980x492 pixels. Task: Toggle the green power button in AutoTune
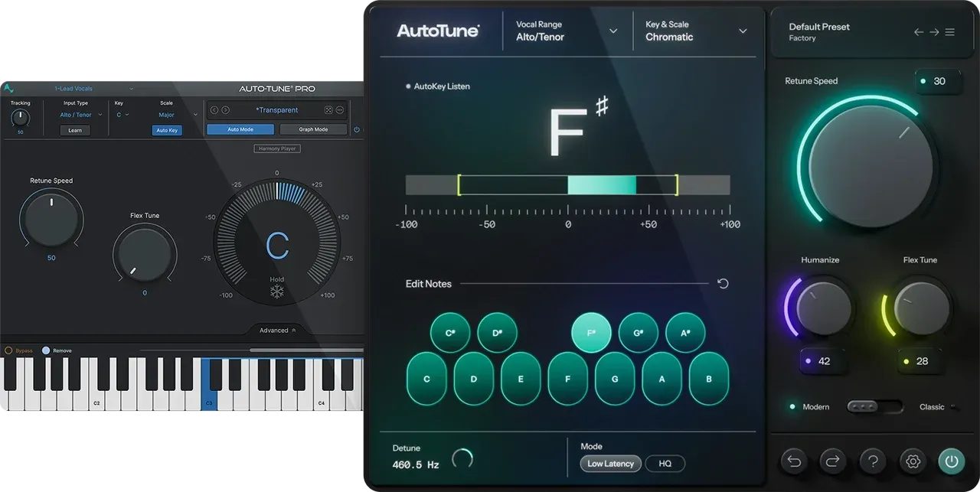pyautogui.click(x=952, y=461)
